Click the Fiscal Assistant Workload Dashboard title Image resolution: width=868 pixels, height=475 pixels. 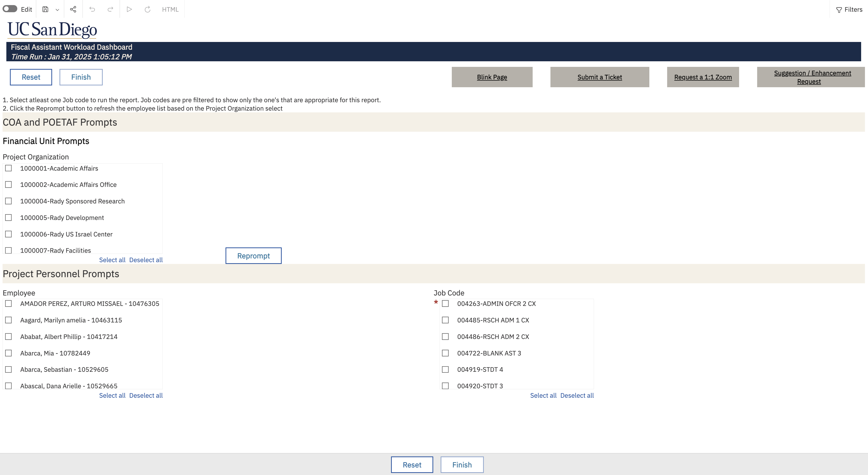tap(71, 47)
